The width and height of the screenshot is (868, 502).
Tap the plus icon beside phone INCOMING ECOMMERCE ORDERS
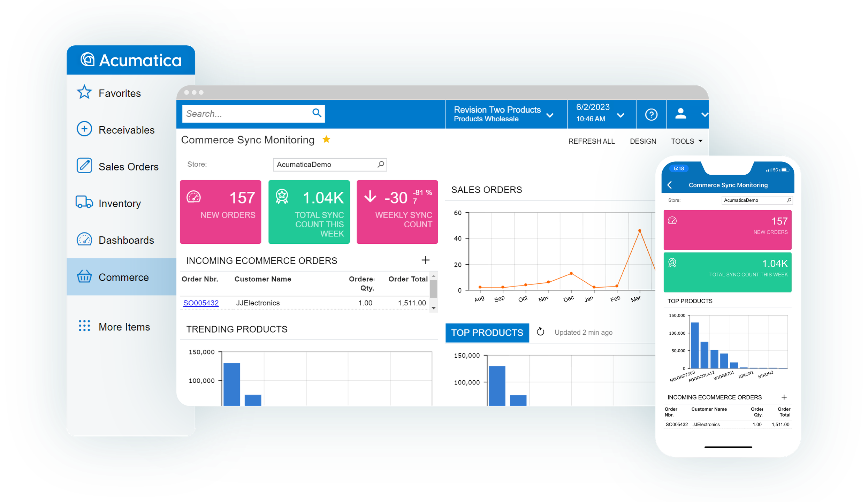tap(784, 397)
